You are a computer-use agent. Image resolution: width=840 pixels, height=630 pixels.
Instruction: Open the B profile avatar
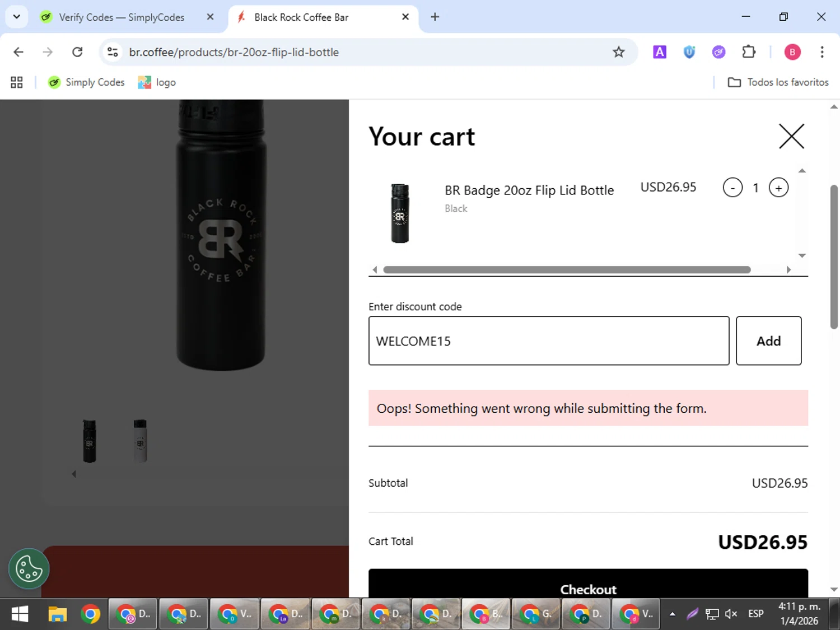click(x=792, y=52)
